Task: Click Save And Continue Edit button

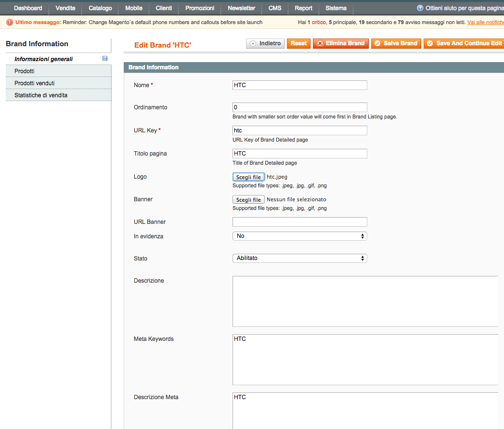Action: point(464,43)
